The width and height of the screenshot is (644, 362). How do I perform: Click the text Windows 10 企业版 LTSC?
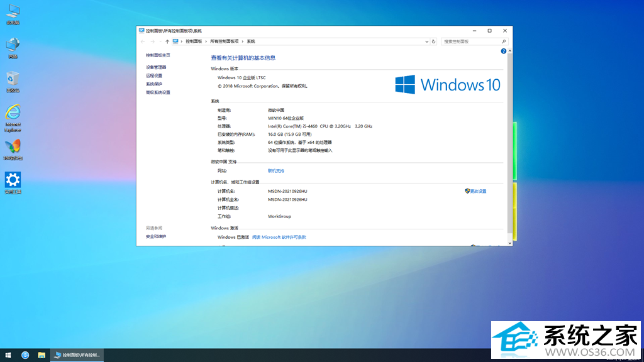[241, 77]
